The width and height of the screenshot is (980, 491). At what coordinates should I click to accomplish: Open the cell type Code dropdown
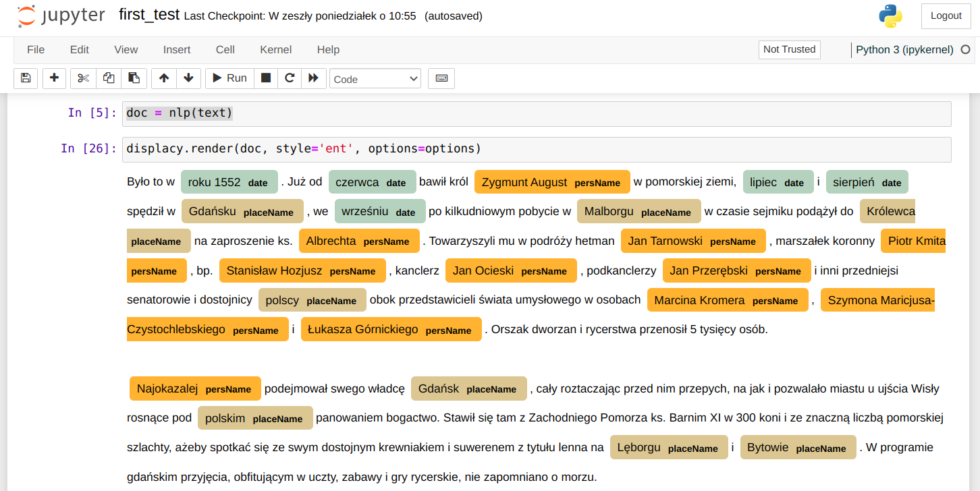click(x=375, y=79)
